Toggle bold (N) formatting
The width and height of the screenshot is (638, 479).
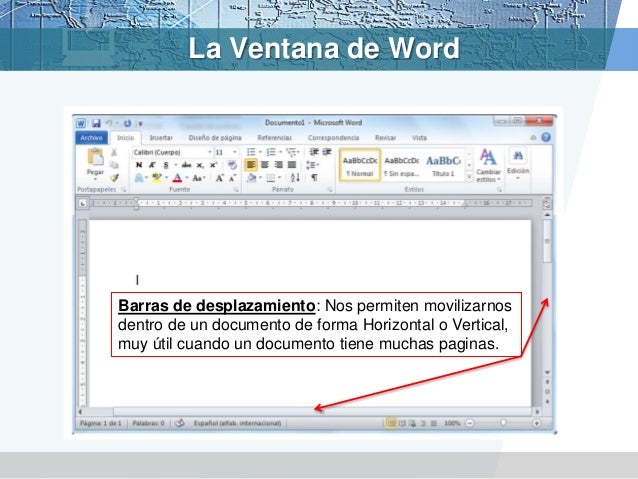pos(139,165)
